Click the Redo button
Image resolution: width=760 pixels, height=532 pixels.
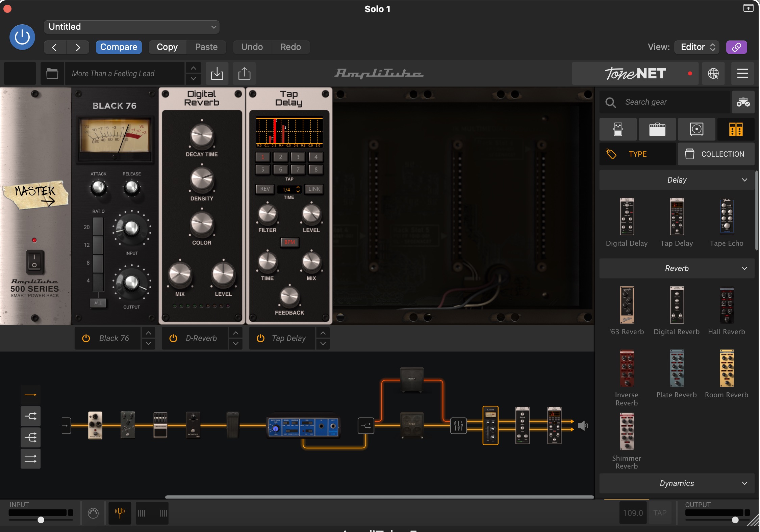290,47
